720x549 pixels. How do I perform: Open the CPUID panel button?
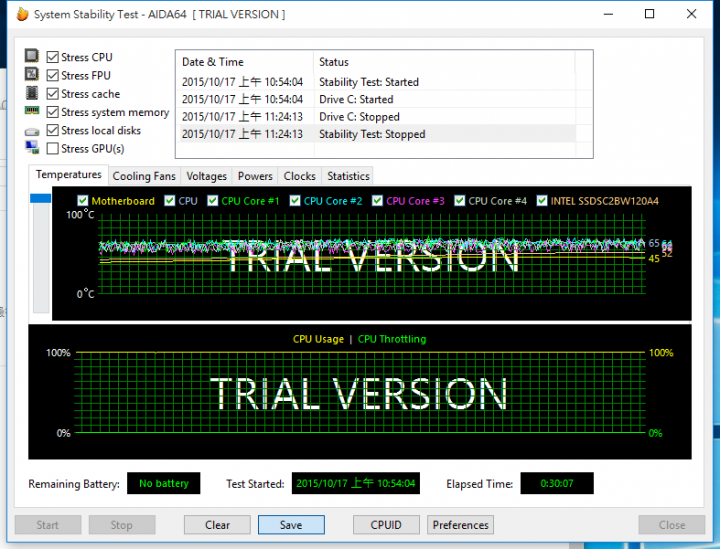(386, 525)
